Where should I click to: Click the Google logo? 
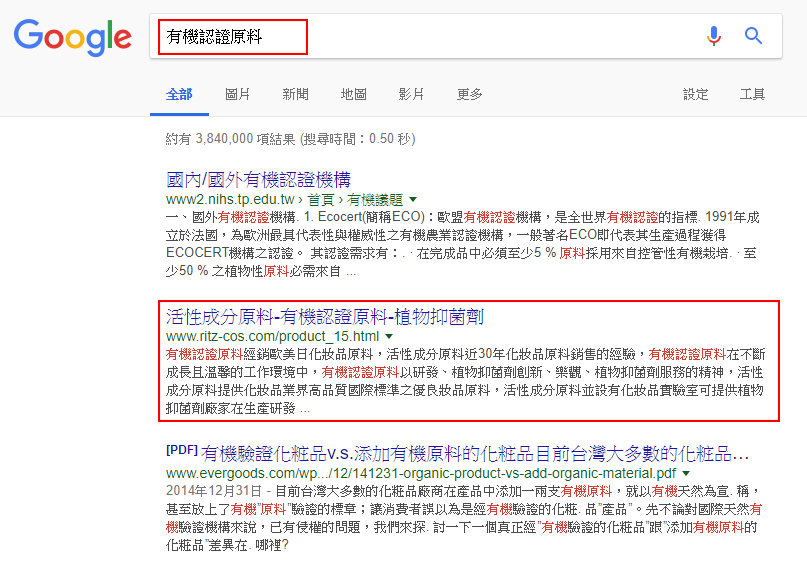coord(73,37)
